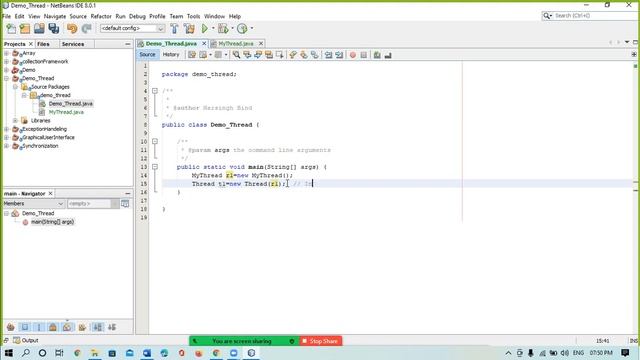
Task: Expand the collectionFramework project node
Action: pos(7,62)
